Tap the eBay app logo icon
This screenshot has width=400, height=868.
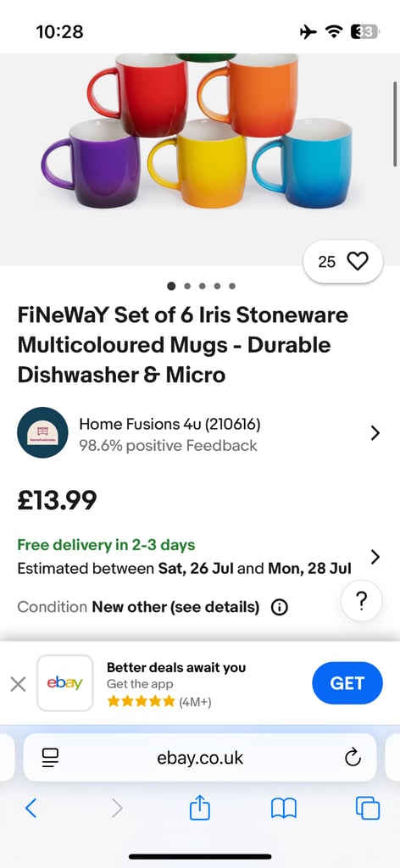[x=64, y=683]
